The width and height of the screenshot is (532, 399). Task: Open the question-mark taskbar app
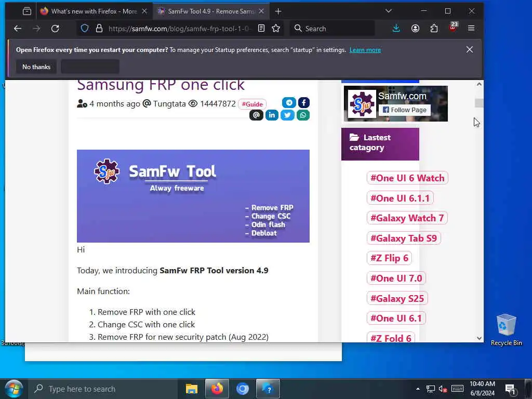[268, 389]
